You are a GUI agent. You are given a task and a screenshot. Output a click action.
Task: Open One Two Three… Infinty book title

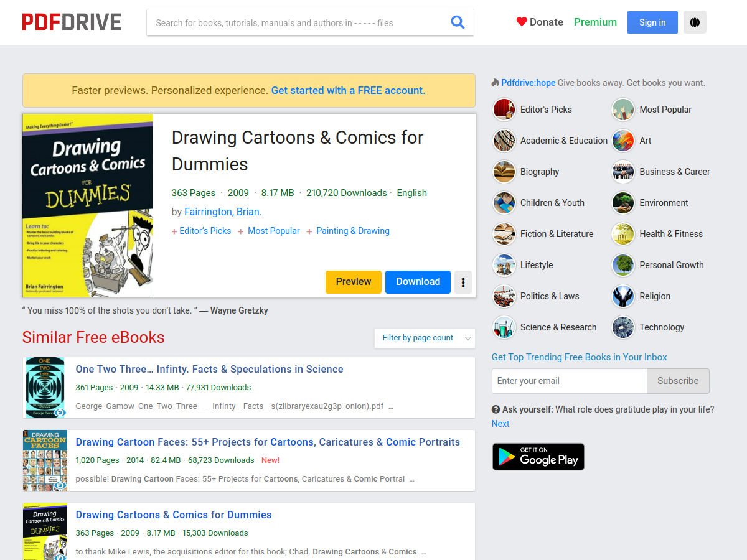tap(209, 369)
